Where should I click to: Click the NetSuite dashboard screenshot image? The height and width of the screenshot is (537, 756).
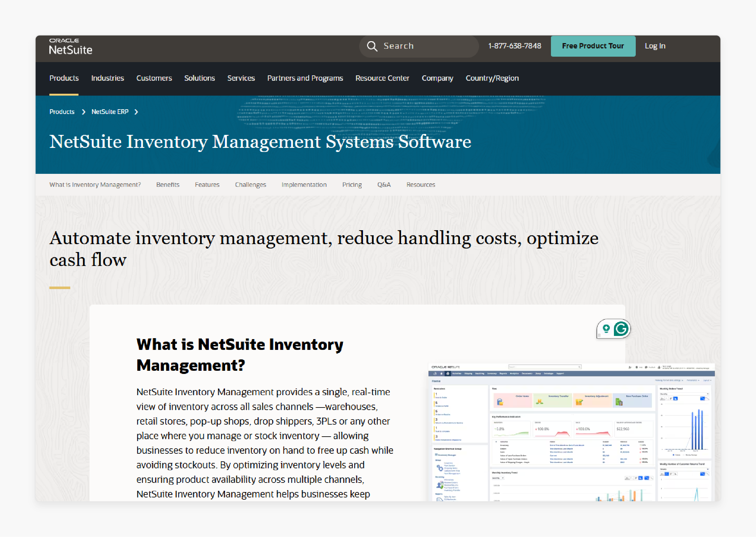[571, 432]
